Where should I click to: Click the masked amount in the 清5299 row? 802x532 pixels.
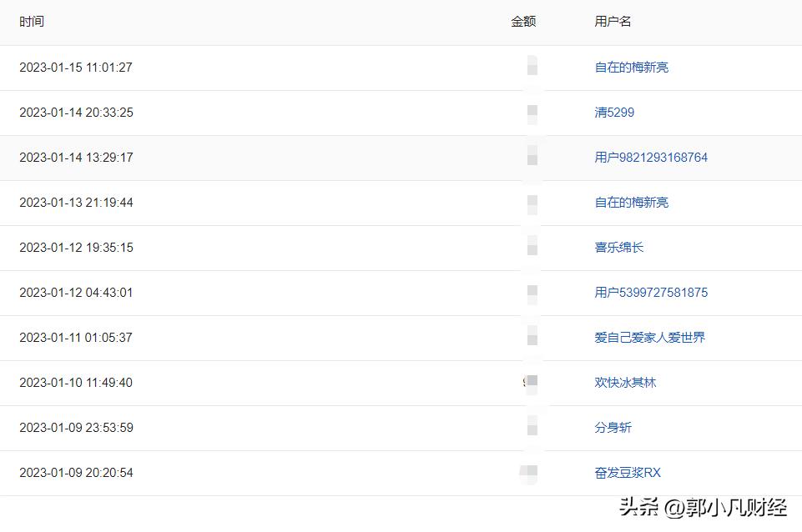pos(532,113)
